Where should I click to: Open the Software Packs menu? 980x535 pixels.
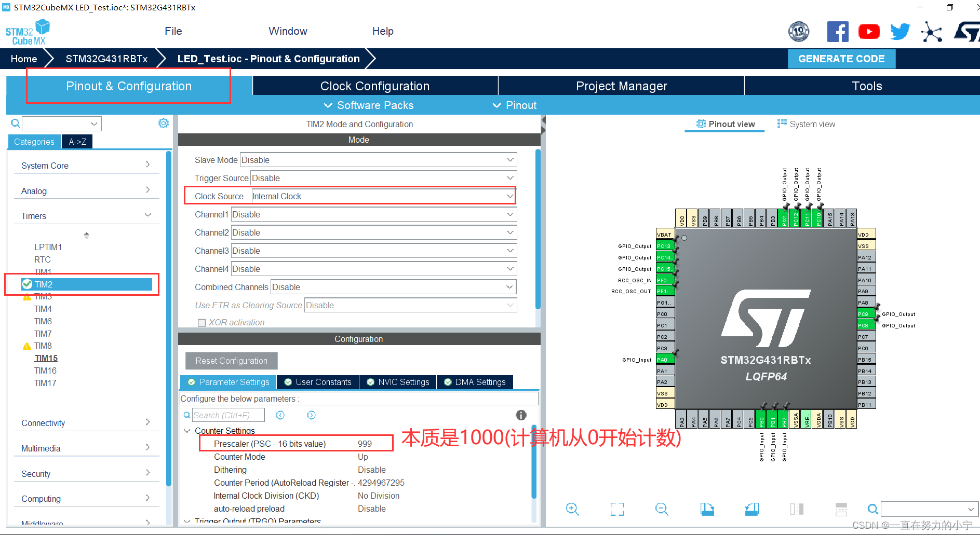(x=369, y=105)
